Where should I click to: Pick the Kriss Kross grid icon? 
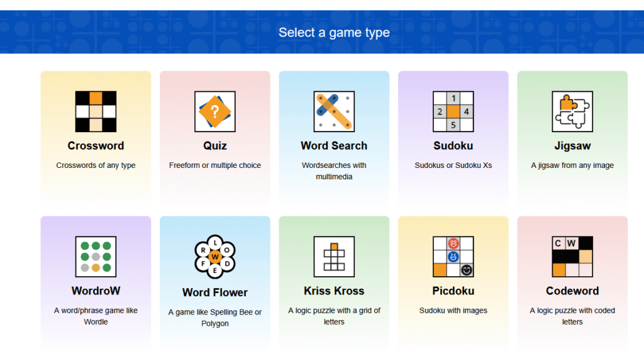pos(334,257)
